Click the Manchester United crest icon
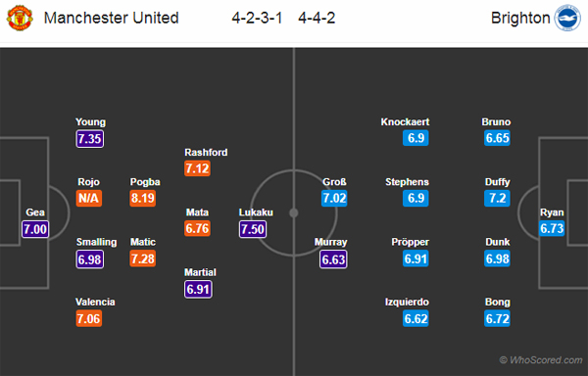Image resolution: width=588 pixels, height=376 pixels. [20, 18]
